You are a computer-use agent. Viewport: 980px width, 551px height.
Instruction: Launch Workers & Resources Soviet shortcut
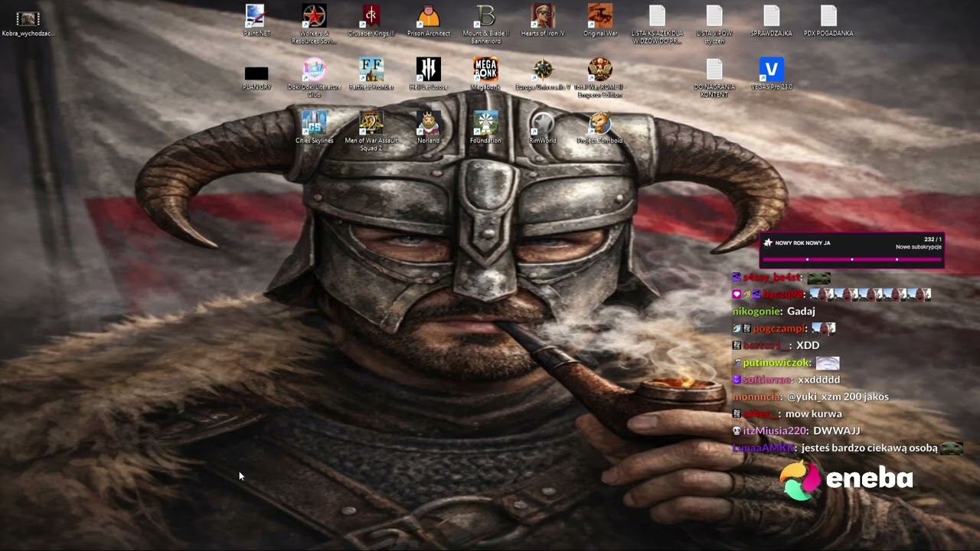coord(314,24)
